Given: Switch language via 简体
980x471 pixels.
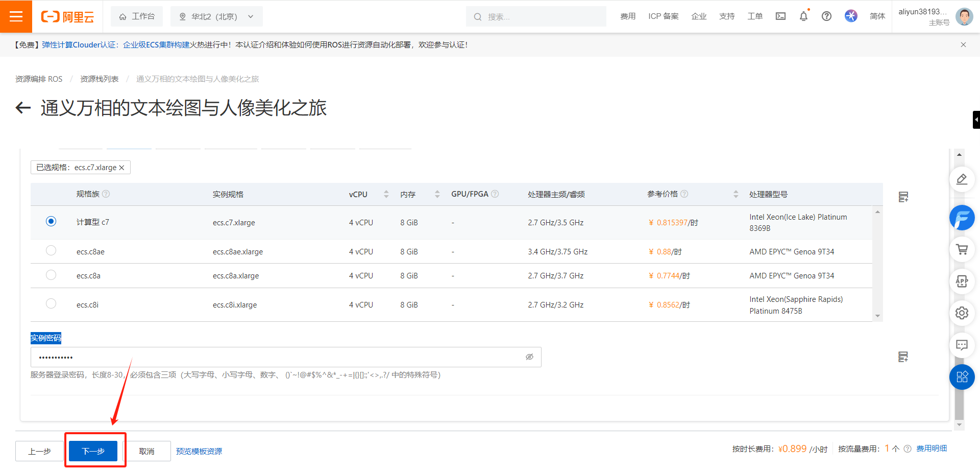Looking at the screenshot, I should 877,16.
